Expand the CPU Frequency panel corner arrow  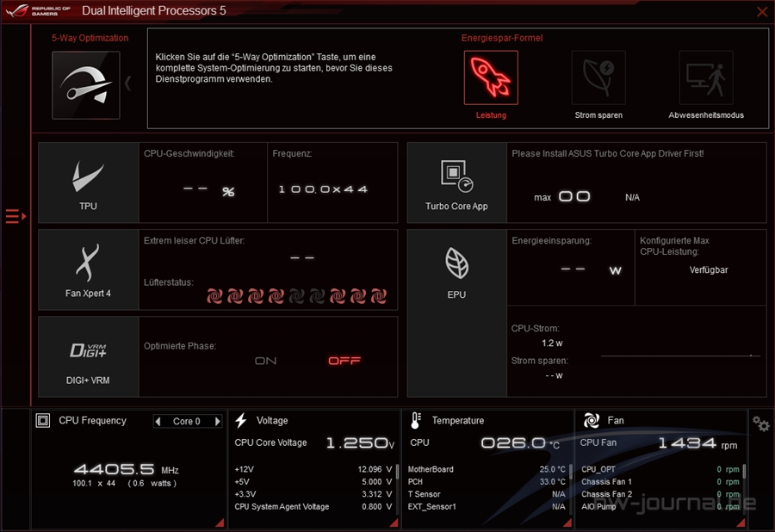[220, 523]
